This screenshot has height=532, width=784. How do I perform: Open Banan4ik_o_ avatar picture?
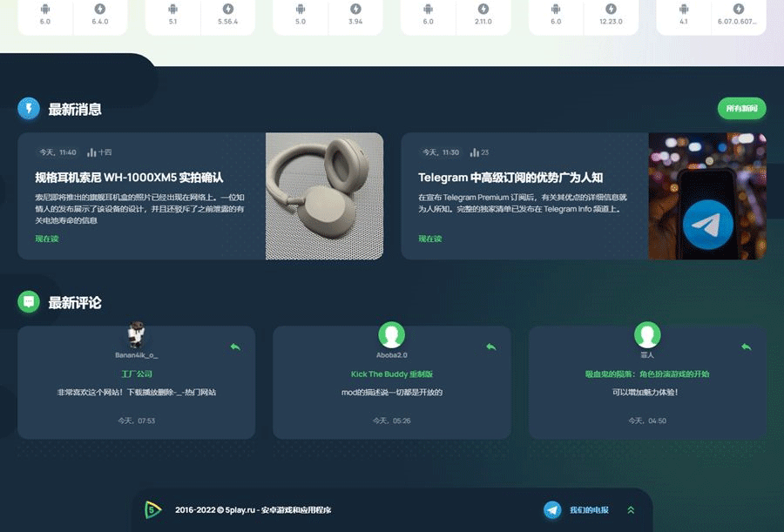coord(136,334)
